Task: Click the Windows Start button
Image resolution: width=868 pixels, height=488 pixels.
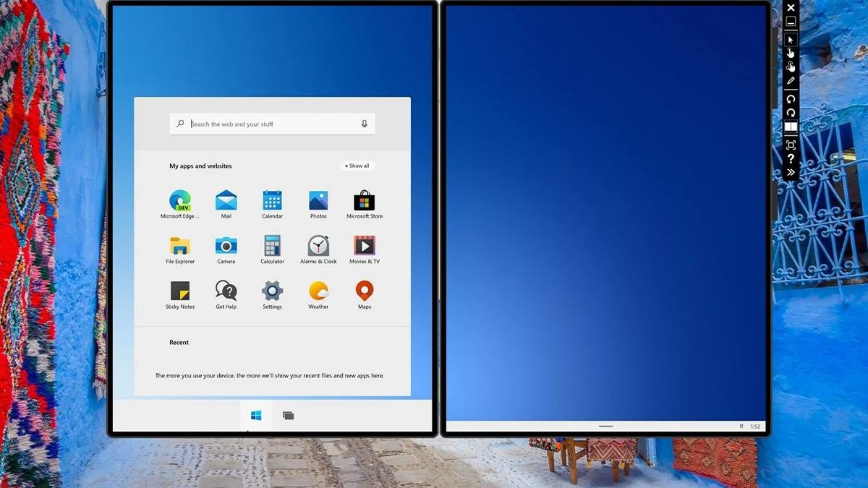Action: (x=256, y=416)
